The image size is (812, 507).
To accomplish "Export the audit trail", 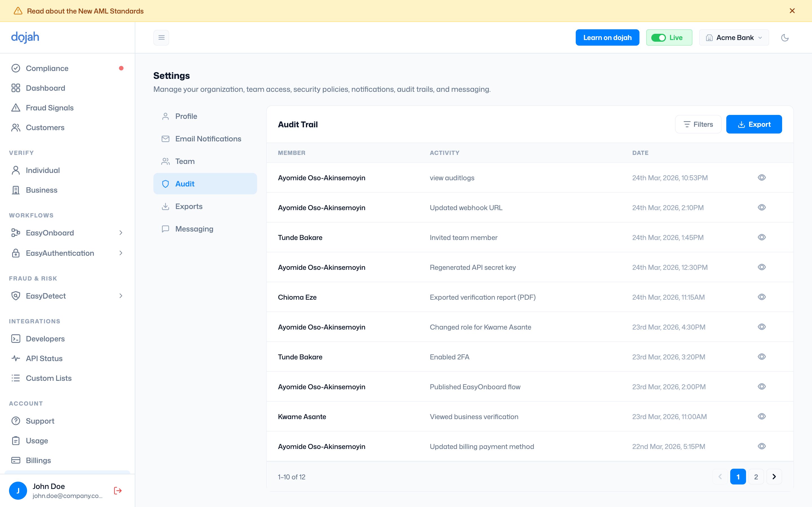I will tap(754, 124).
